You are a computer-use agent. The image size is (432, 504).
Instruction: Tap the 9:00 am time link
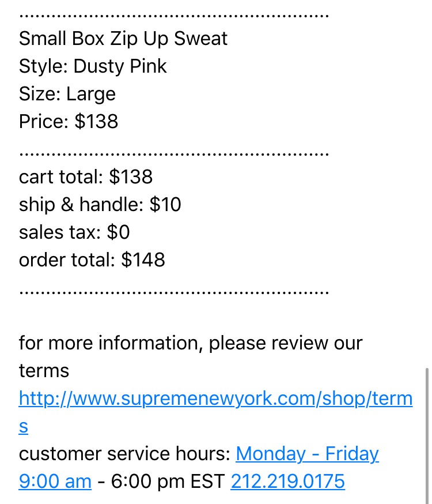point(55,482)
